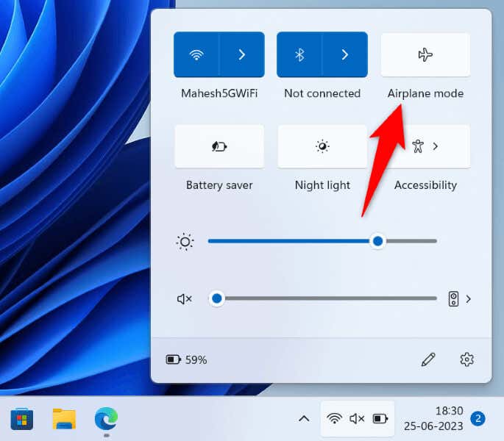
Task: Enable Night light
Action: [x=322, y=146]
